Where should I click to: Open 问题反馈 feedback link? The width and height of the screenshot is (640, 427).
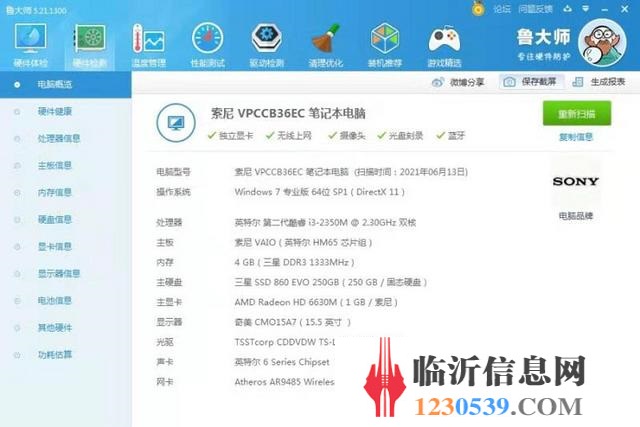click(x=535, y=9)
